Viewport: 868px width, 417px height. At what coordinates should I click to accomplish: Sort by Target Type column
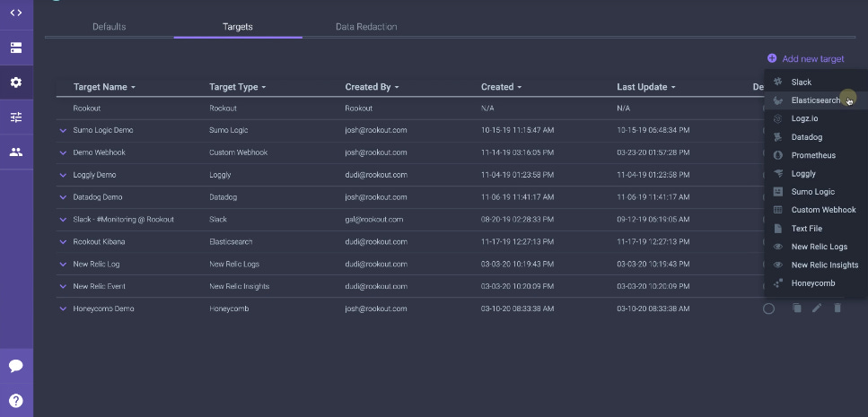click(238, 87)
